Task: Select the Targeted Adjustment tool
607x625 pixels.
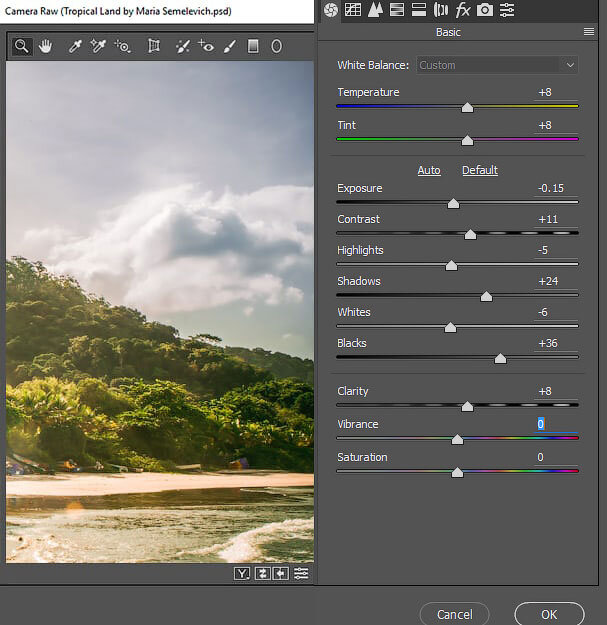Action: click(x=122, y=46)
